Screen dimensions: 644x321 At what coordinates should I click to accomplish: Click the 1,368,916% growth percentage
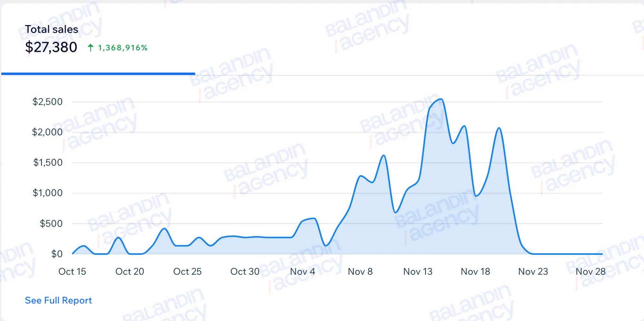(x=123, y=48)
